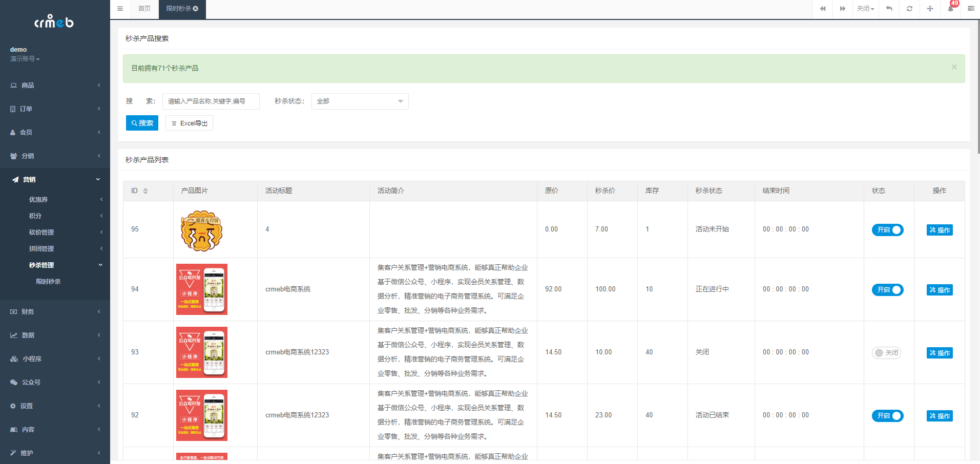Click the tab scroll-left double arrow icon
980x464 pixels.
[x=823, y=9]
